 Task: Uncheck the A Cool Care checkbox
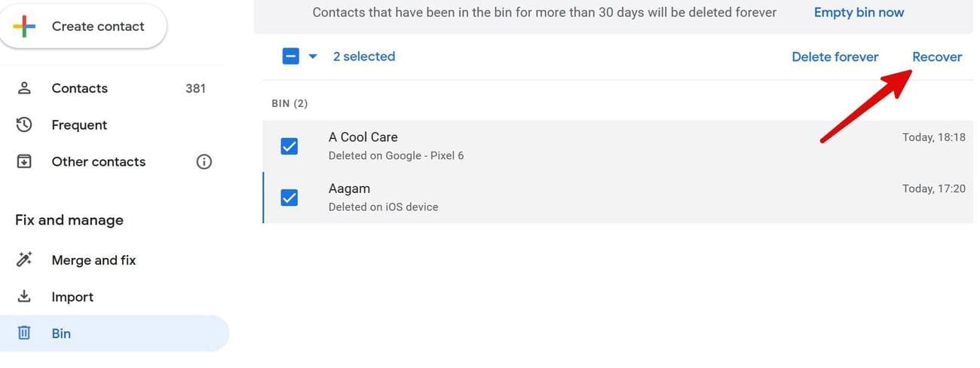tap(289, 146)
